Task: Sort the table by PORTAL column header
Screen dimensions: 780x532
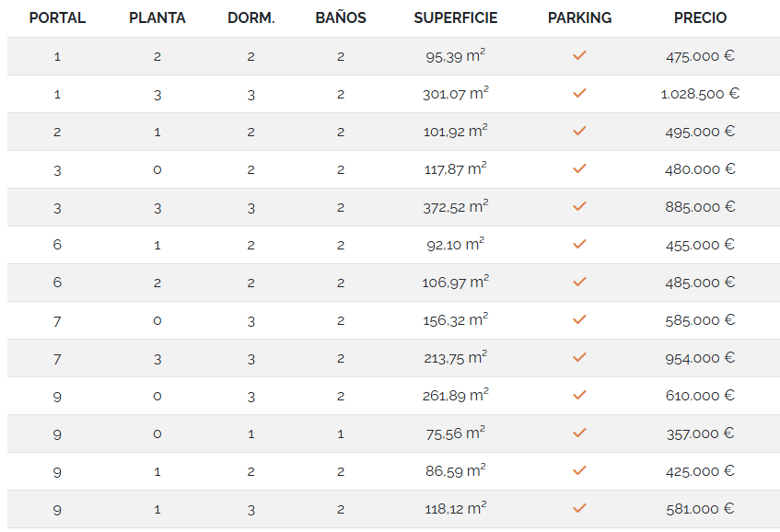Action: click(57, 18)
